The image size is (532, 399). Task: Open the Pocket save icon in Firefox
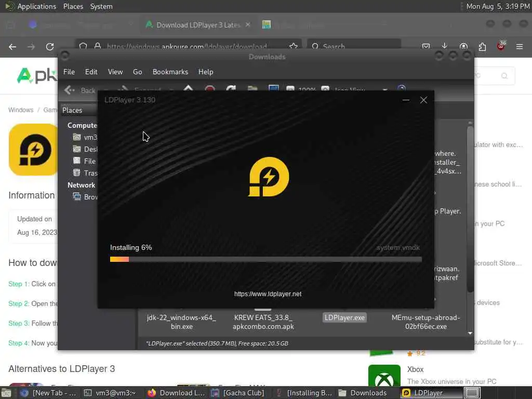(426, 46)
